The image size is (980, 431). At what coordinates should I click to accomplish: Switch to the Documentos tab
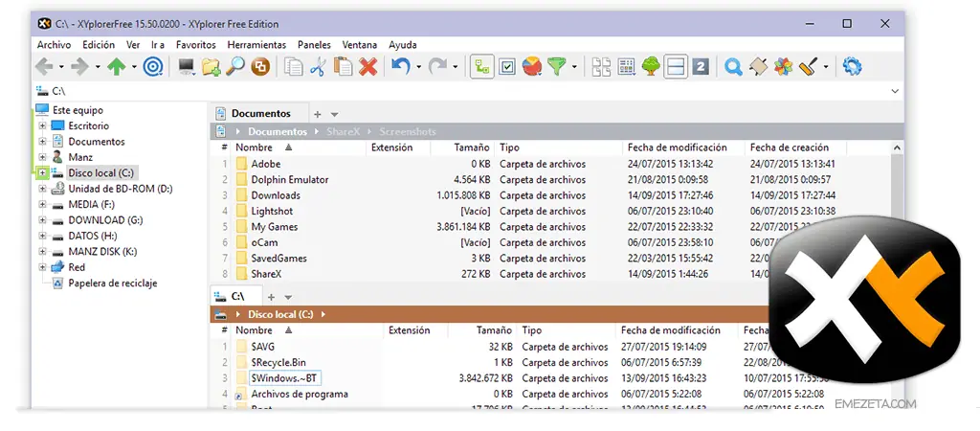(x=259, y=114)
